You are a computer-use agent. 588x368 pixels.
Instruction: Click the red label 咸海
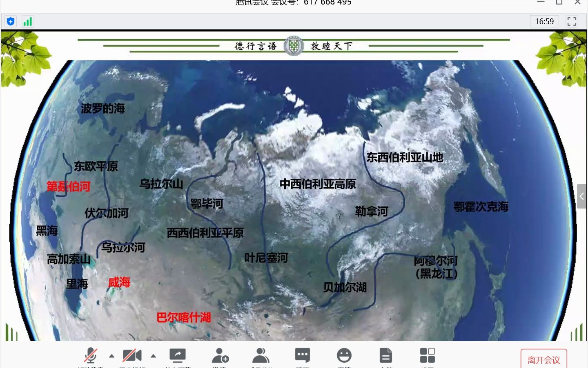(119, 282)
